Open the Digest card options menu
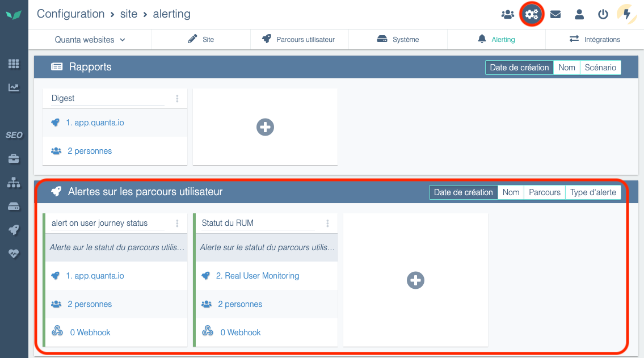This screenshot has width=644, height=358. point(176,98)
